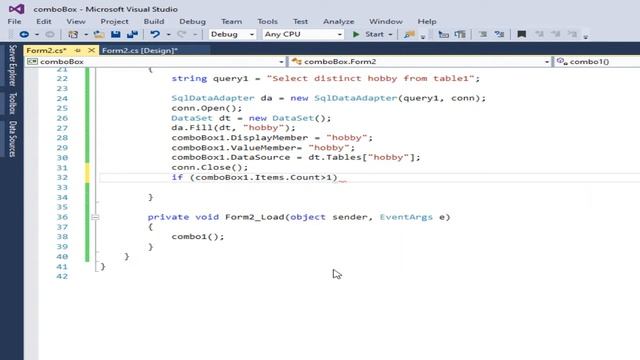Viewport: 640px width, 360px height.
Task: Open the Edit menu
Action: [44, 21]
